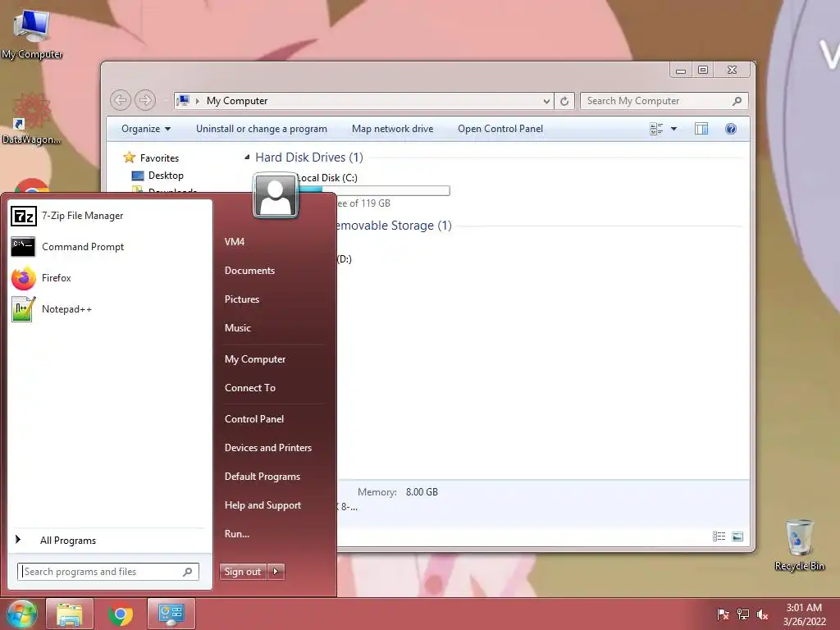Expand All Programs in Start menu
The height and width of the screenshot is (630, 840).
tap(56, 541)
